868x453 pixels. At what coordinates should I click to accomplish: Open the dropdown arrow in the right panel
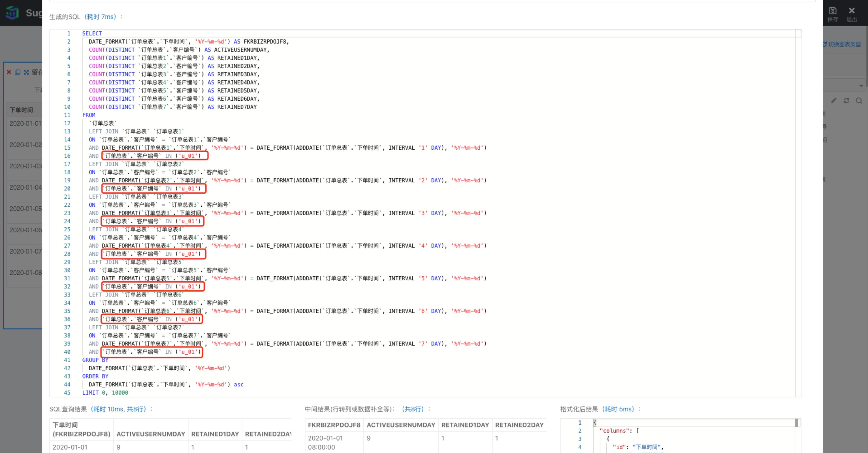(861, 86)
